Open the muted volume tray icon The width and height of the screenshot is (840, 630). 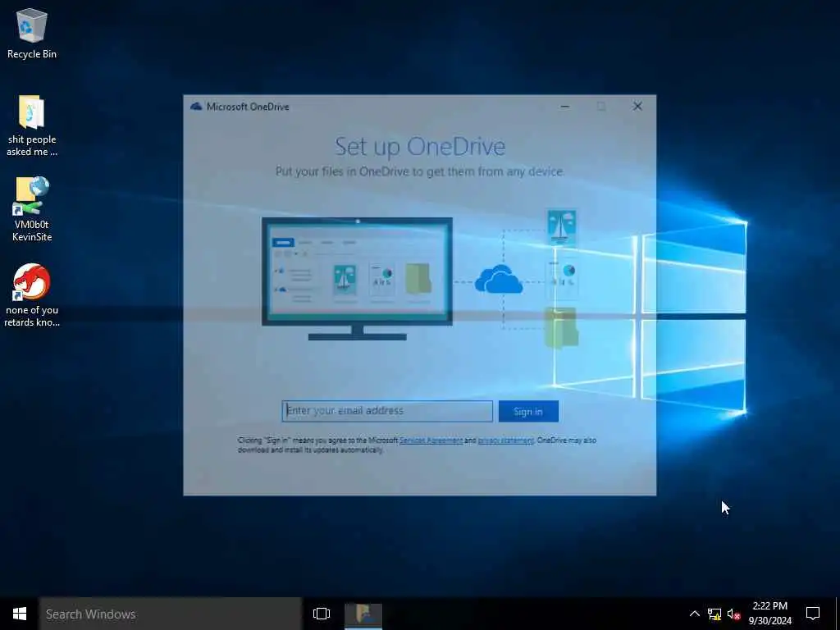click(x=733, y=614)
